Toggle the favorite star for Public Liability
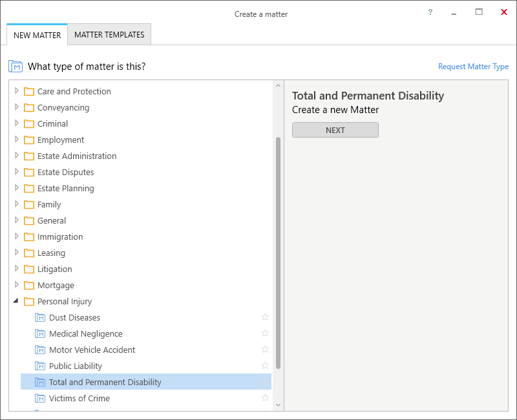The height and width of the screenshot is (420, 517). 265,366
